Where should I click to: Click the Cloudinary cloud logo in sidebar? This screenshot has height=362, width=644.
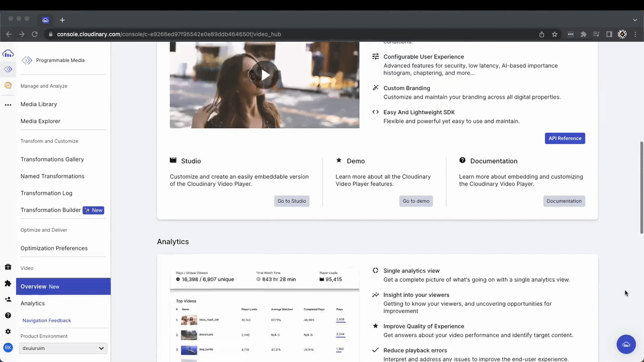(8, 53)
